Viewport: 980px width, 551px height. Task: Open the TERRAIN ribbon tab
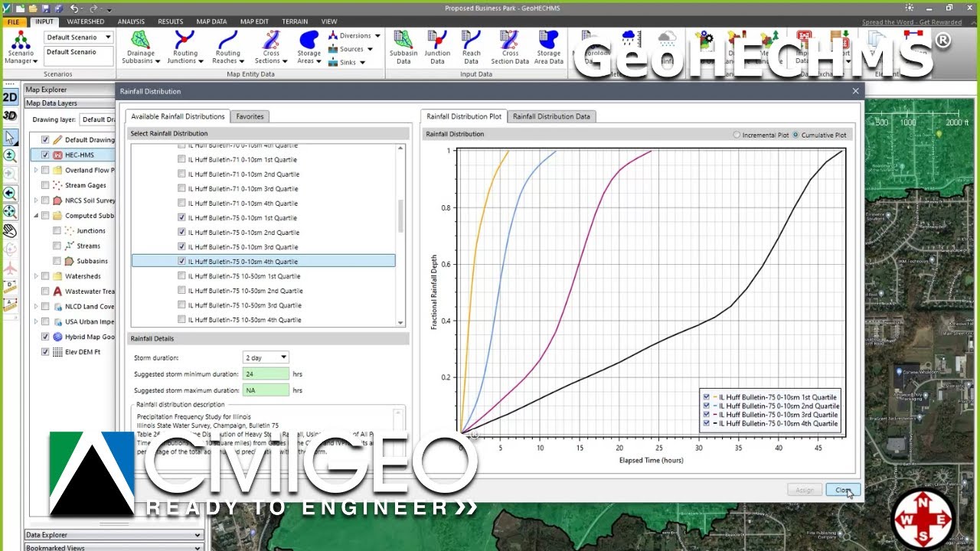pos(295,21)
